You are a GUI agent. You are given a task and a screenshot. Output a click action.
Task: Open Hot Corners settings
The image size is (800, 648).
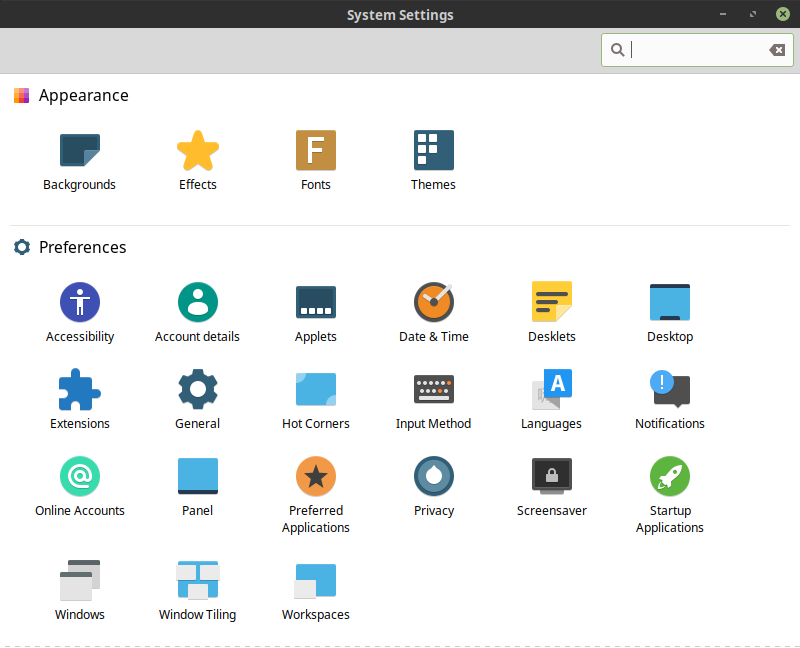(x=316, y=389)
